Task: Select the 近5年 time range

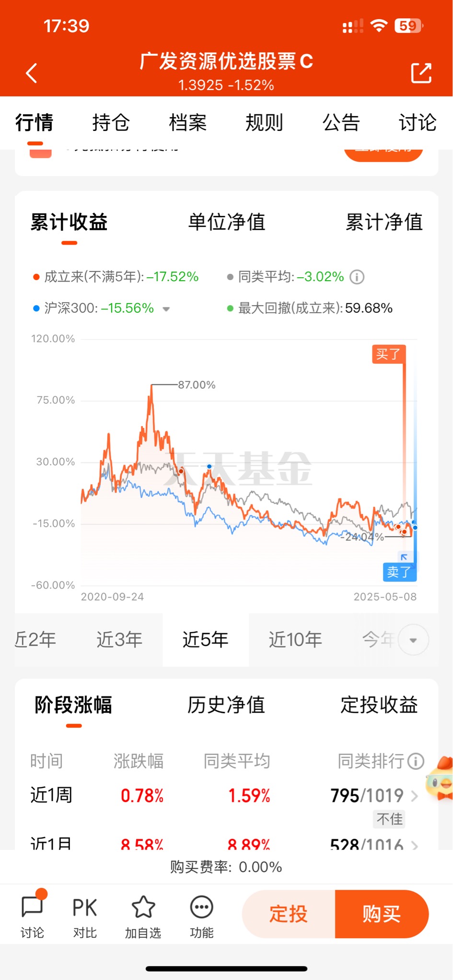Action: tap(206, 640)
